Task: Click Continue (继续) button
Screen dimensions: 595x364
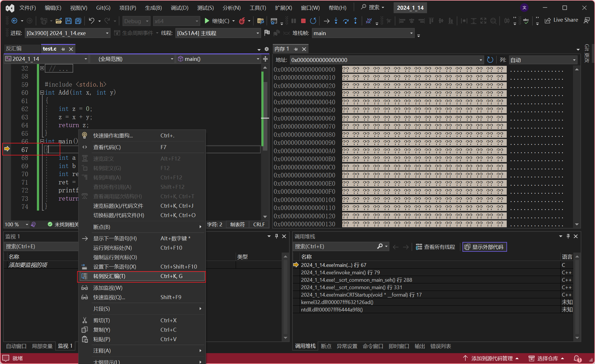Action: pos(217,21)
